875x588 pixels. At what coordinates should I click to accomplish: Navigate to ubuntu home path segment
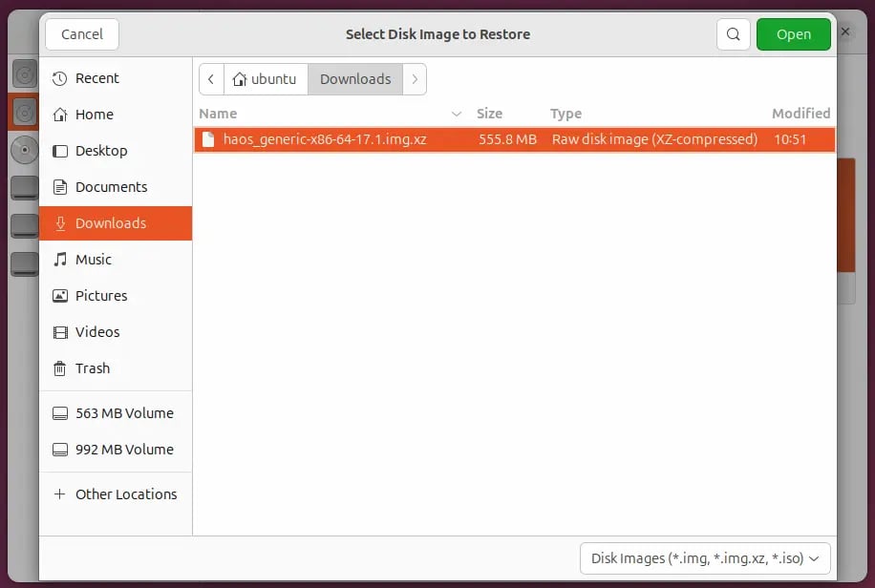tap(266, 79)
